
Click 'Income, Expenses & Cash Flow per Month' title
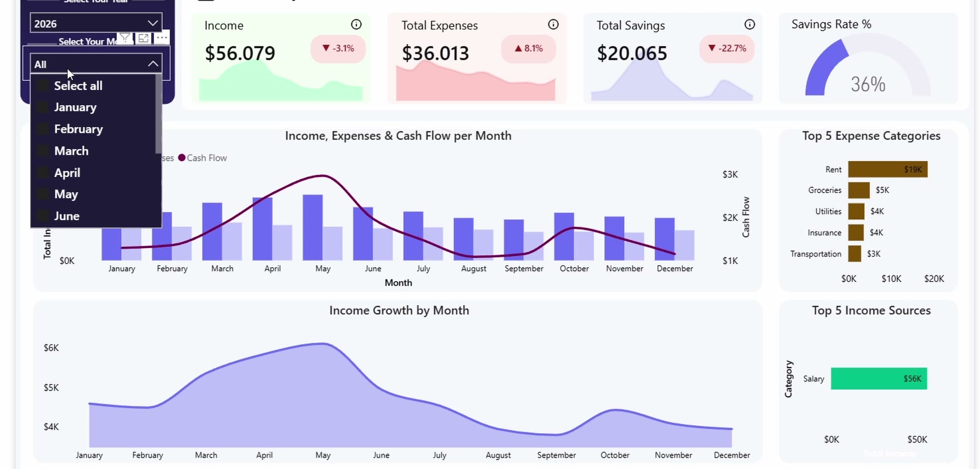coord(398,136)
